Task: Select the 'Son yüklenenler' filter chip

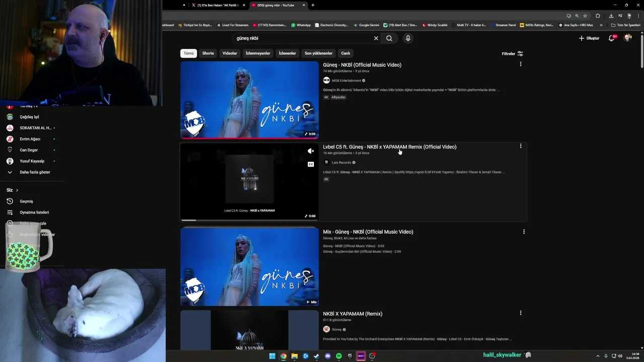Action: coord(318,53)
